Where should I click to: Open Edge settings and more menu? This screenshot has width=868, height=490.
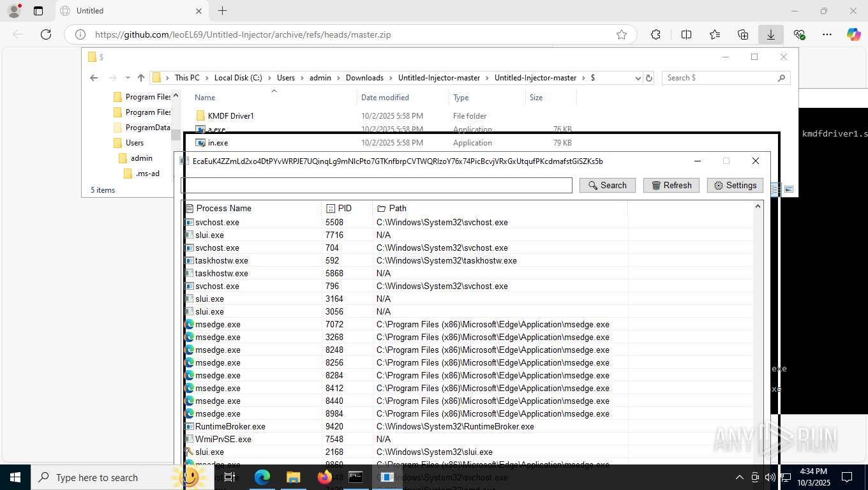[827, 34]
